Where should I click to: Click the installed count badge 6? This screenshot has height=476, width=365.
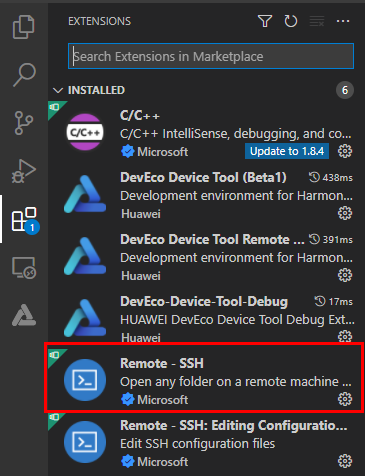(345, 90)
